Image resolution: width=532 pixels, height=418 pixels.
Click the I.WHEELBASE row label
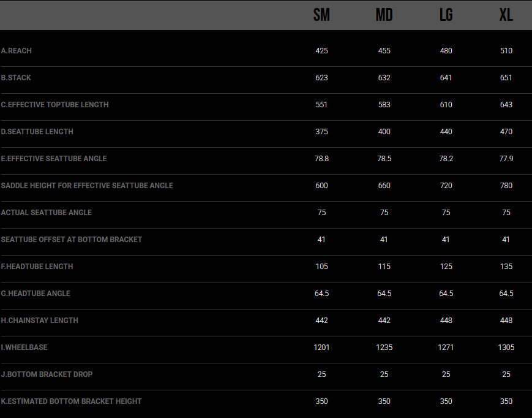point(24,348)
